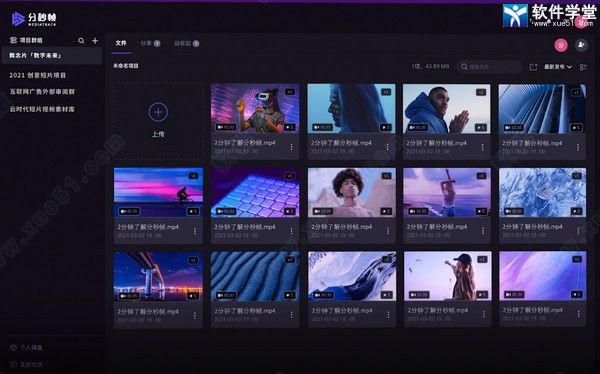This screenshot has height=374, width=600.
Task: Click the 上传 upload plus button
Action: [x=158, y=112]
